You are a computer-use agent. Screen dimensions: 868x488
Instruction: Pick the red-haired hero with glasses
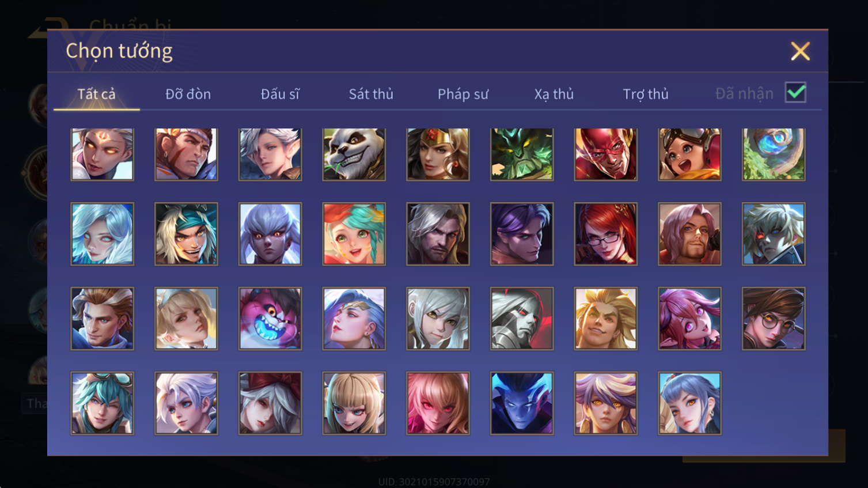[606, 234]
